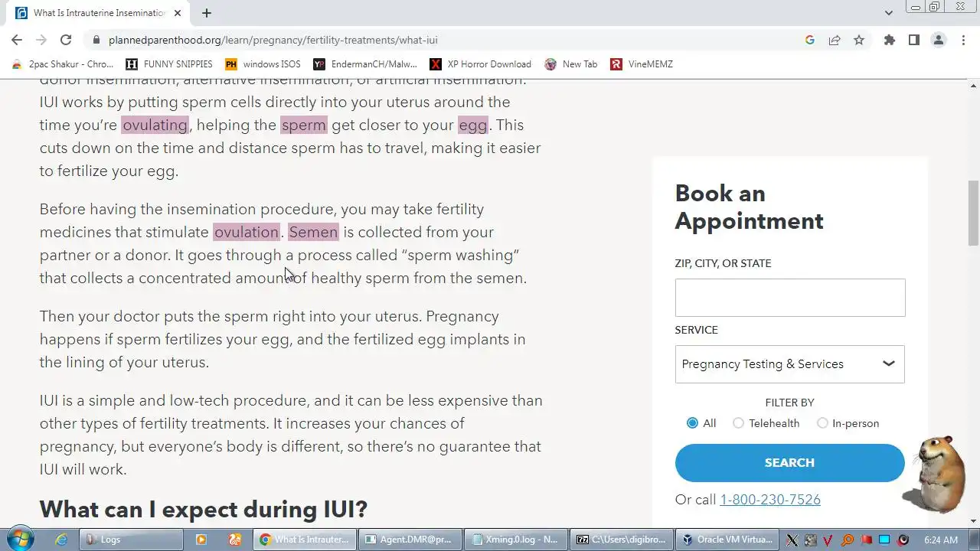Expand the Pregnancy Testing & Services dropdown

coord(790,364)
